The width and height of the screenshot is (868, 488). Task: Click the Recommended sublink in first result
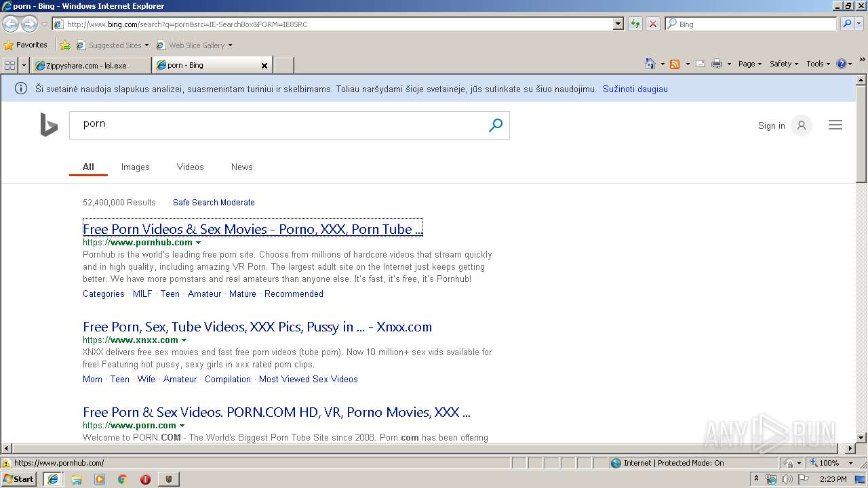tap(294, 293)
